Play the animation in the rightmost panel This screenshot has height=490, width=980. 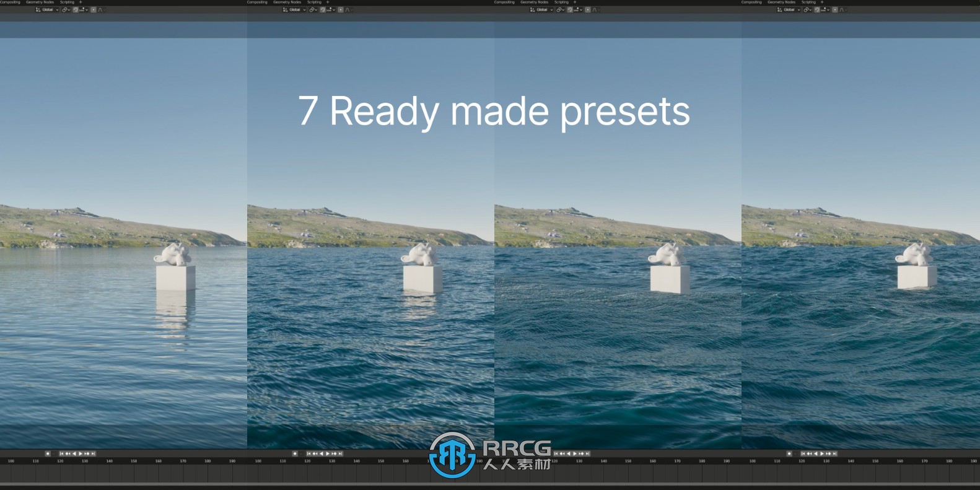point(822,453)
